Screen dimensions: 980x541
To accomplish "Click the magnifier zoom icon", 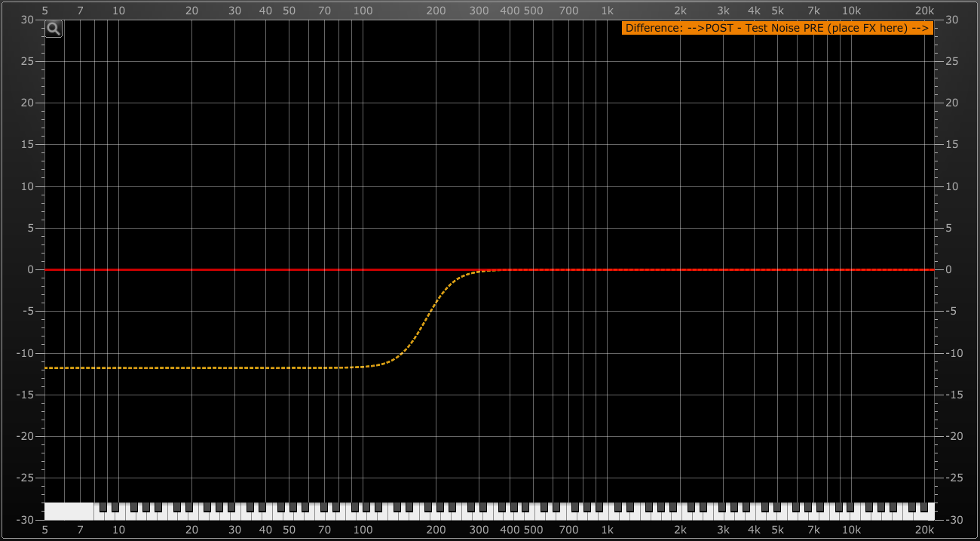I will [54, 29].
